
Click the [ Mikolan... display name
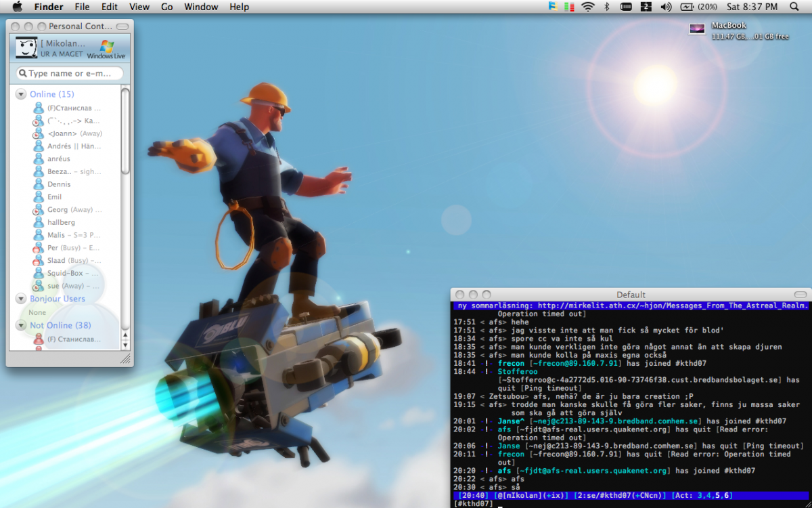tap(63, 43)
